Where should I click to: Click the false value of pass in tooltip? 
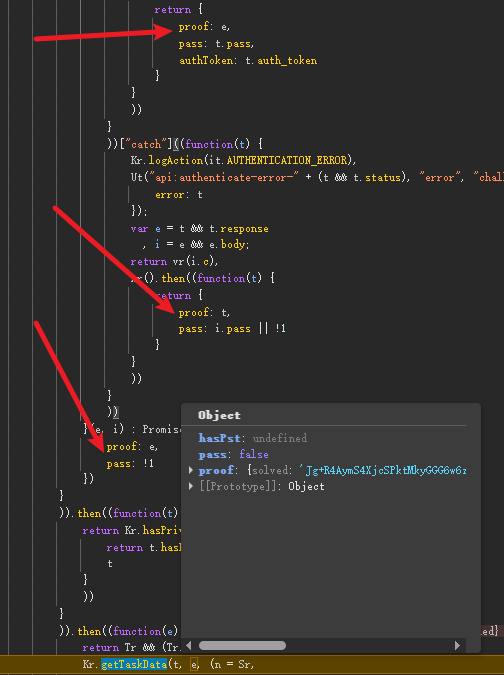[254, 455]
